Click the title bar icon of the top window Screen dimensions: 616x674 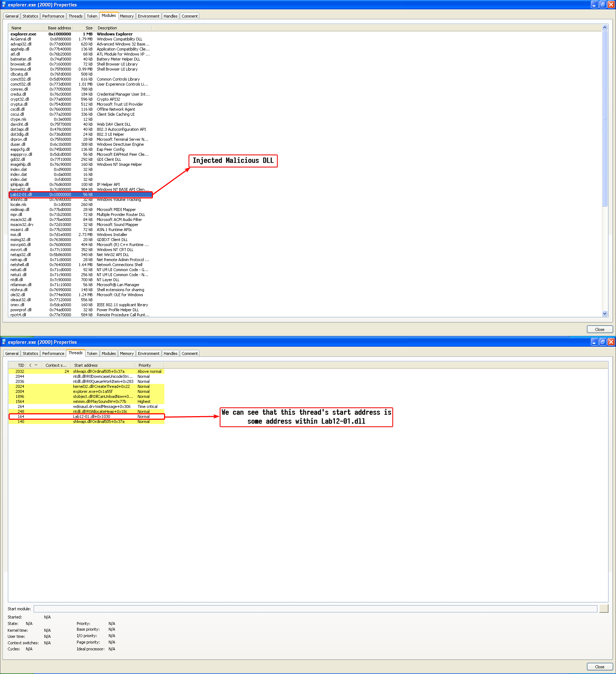(x=4, y=5)
